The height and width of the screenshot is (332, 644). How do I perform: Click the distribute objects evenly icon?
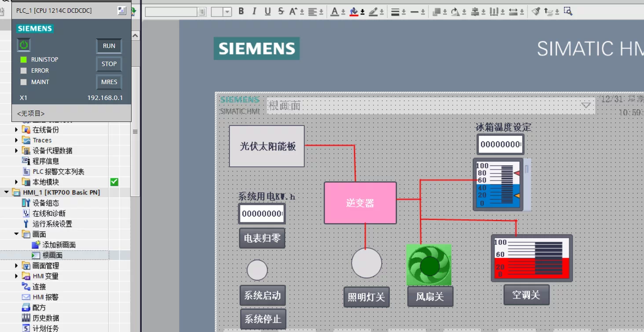pos(494,12)
